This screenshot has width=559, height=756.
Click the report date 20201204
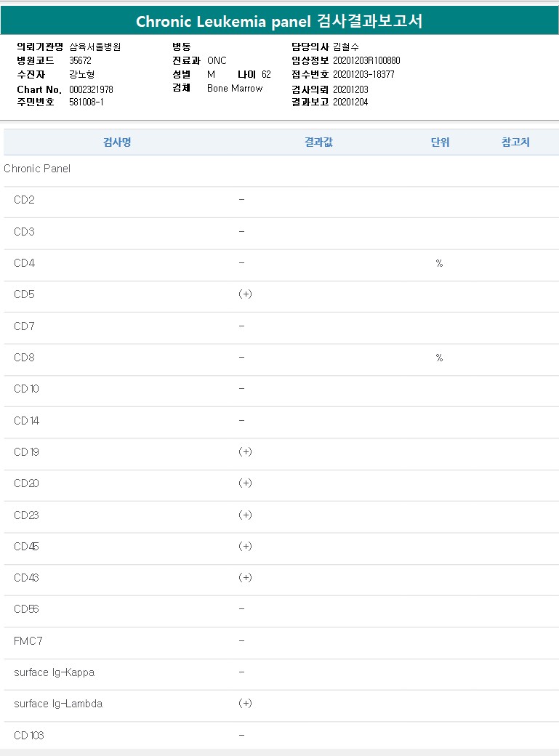coord(350,102)
